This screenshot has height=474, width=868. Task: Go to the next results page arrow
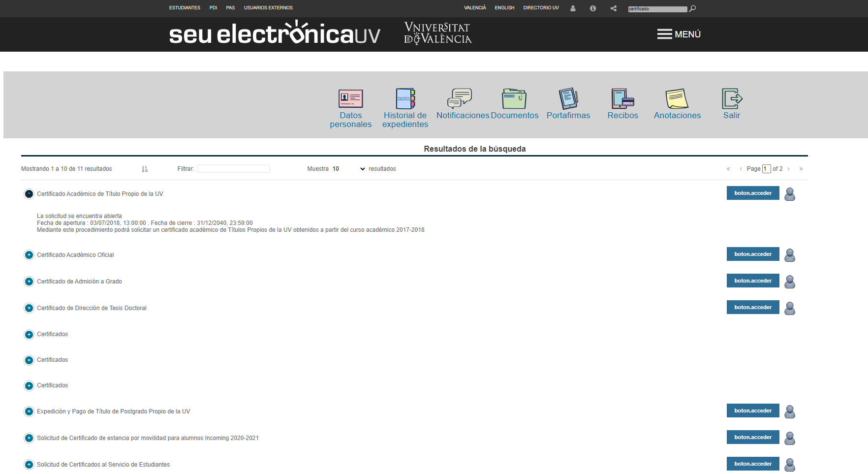pos(788,169)
